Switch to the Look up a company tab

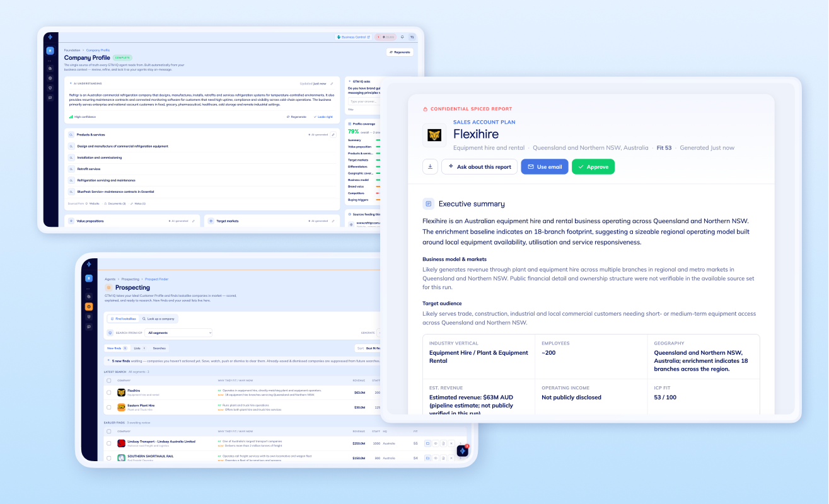pos(159,319)
